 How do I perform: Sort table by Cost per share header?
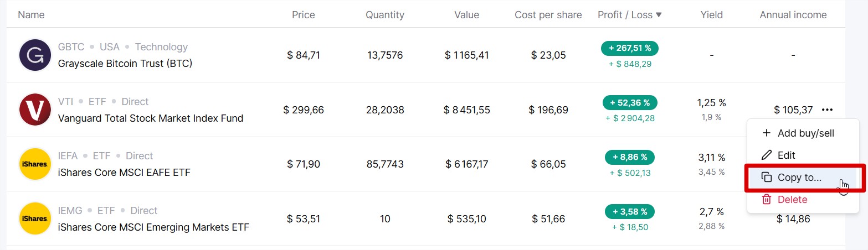(x=548, y=15)
